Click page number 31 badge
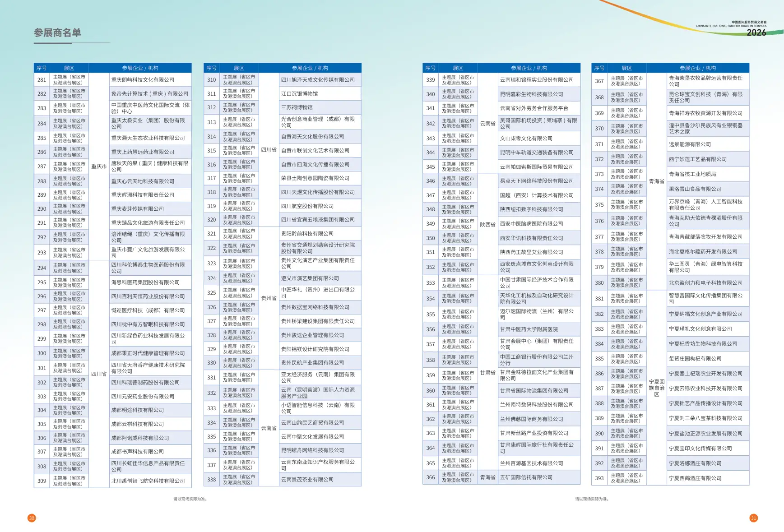Screen dimensions: 784x532 click(x=753, y=518)
